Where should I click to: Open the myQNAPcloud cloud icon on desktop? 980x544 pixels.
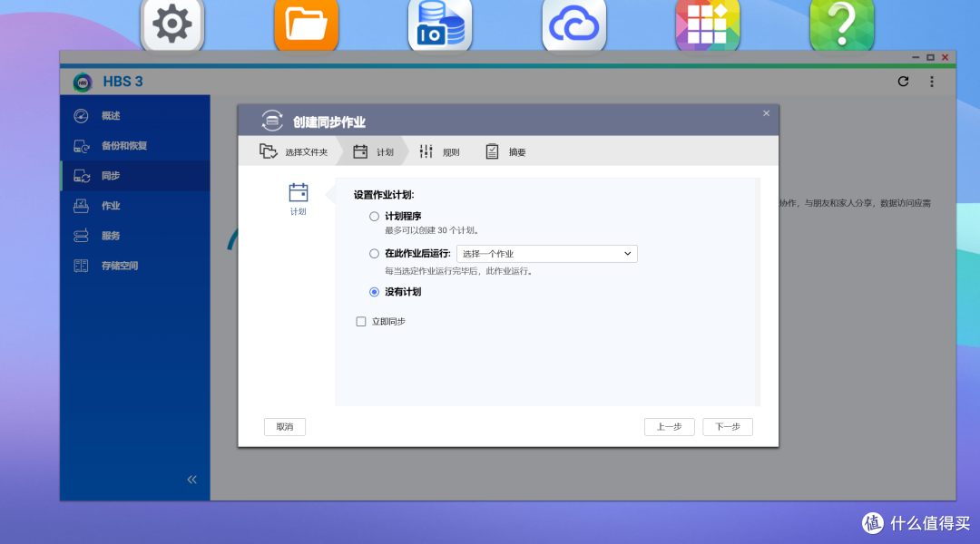(573, 24)
